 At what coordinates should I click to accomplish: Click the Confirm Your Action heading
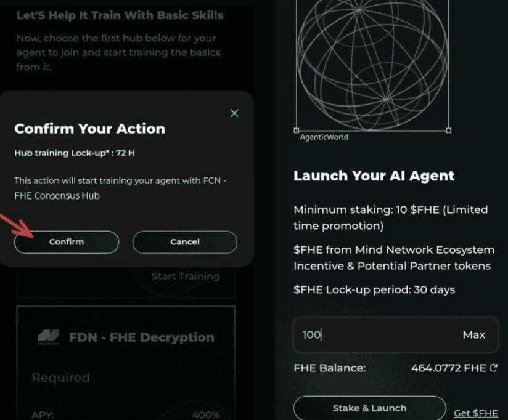point(90,129)
